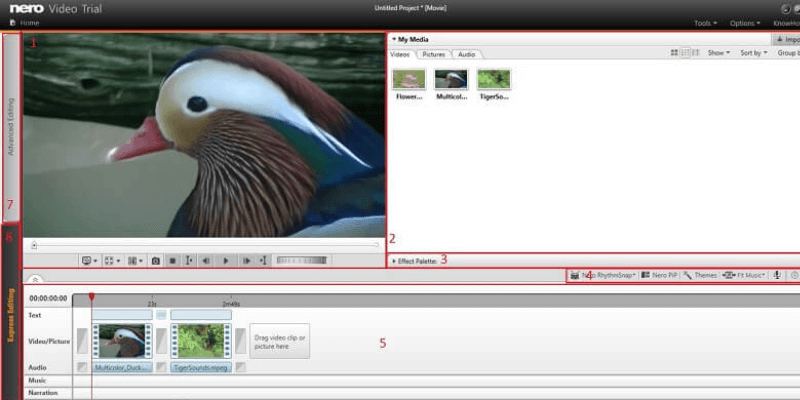
Task: Click the red timeline playhead marker
Action: pyautogui.click(x=92, y=296)
